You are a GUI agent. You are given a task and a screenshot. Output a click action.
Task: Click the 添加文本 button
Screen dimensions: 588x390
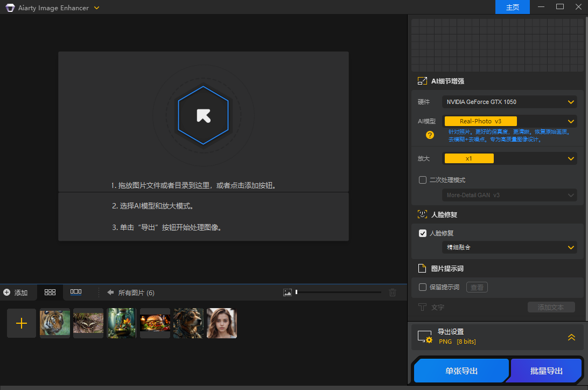pos(551,308)
